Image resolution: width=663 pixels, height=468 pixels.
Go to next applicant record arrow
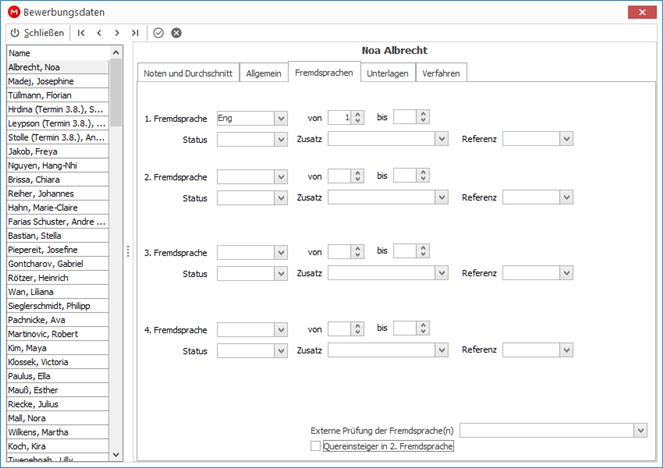click(117, 33)
